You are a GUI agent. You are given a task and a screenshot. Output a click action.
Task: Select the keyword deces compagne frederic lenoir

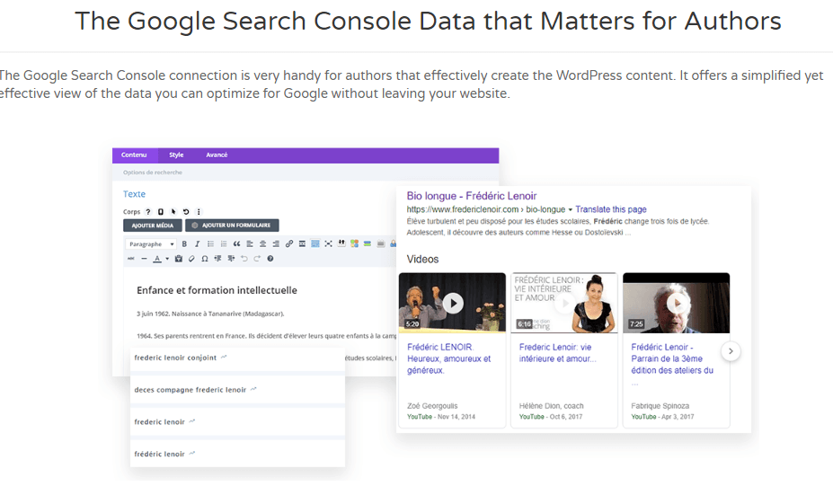point(191,390)
